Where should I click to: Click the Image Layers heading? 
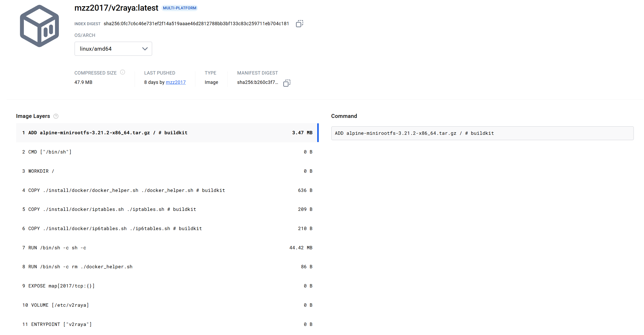click(x=33, y=116)
